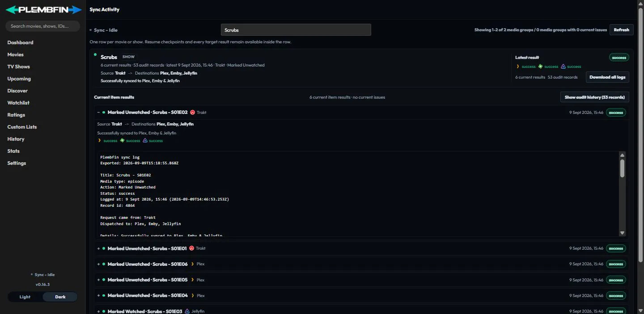Click the green status dot on the S01E06 row

[x=104, y=264]
